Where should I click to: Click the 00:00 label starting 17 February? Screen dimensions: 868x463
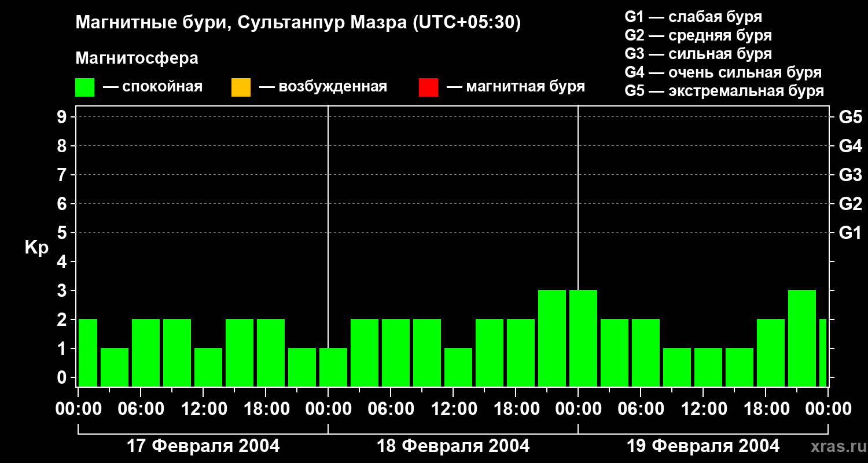coord(79,409)
